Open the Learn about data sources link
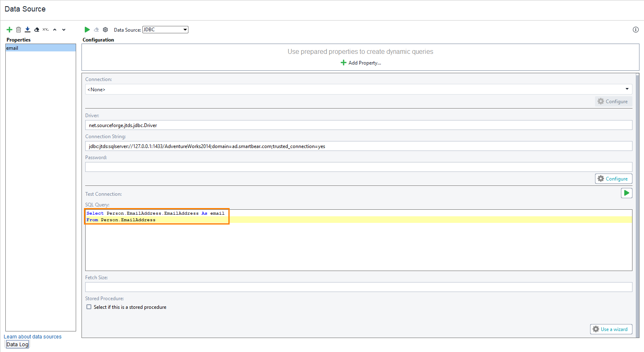Screen dimensions: 644x352 pyautogui.click(x=33, y=336)
